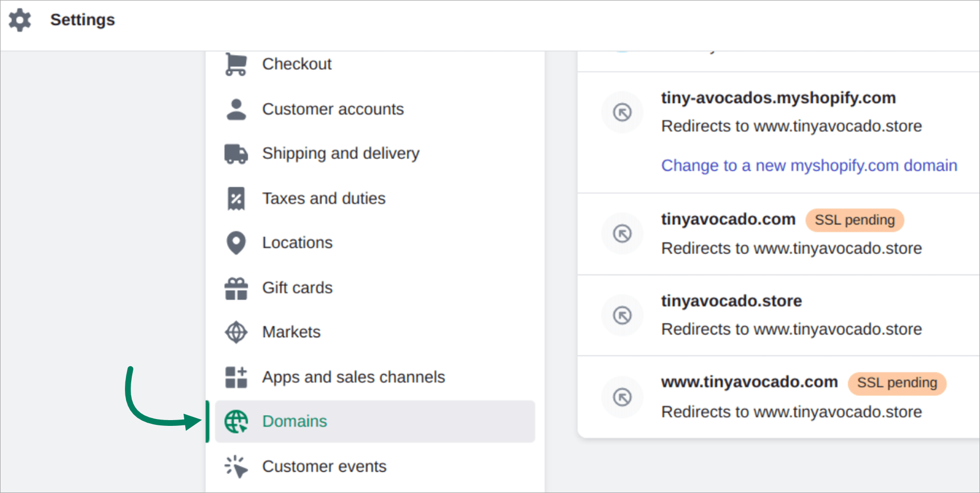The width and height of the screenshot is (980, 493).
Task: Click the Settings gear icon
Action: coord(20,20)
